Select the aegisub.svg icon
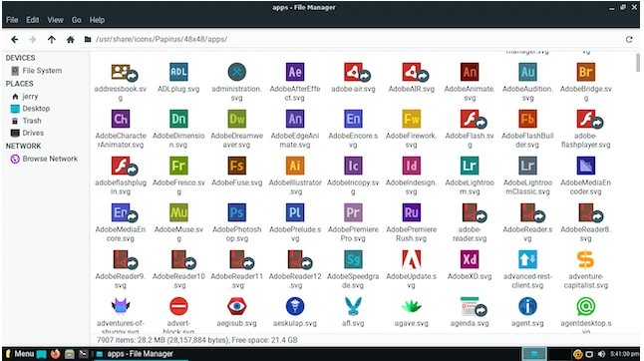This screenshot has width=644, height=361. [237, 306]
